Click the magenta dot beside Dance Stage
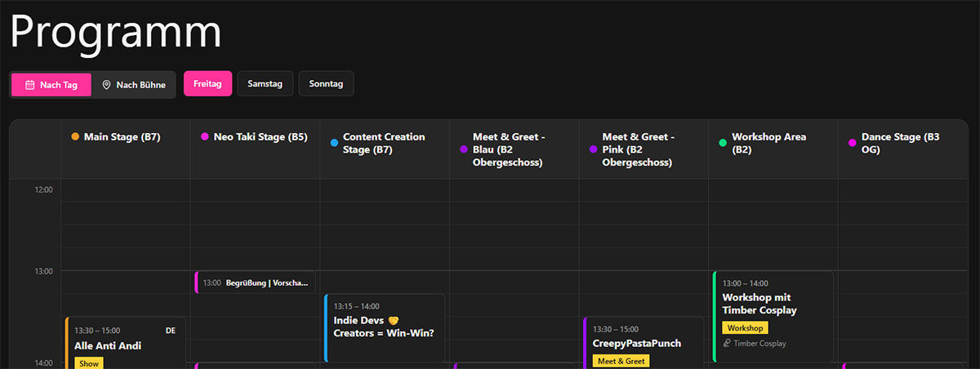980x369 pixels. [853, 143]
